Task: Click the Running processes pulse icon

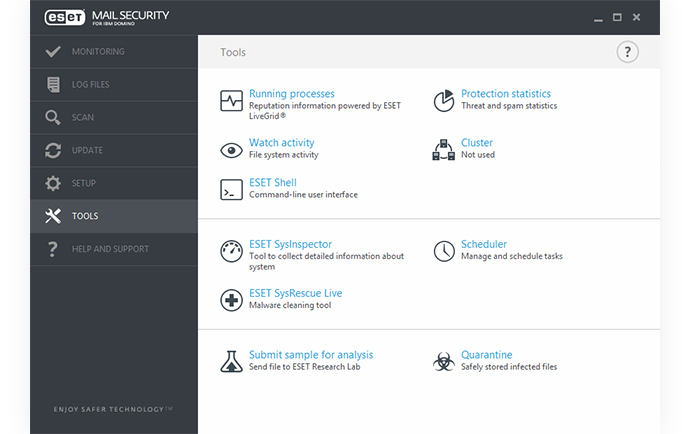Action: pos(231,101)
